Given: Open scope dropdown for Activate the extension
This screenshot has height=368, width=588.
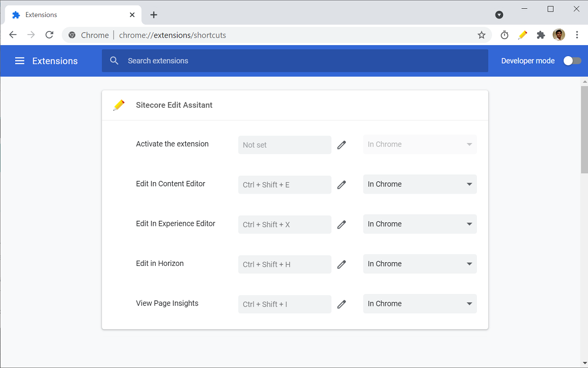Looking at the screenshot, I should point(420,144).
